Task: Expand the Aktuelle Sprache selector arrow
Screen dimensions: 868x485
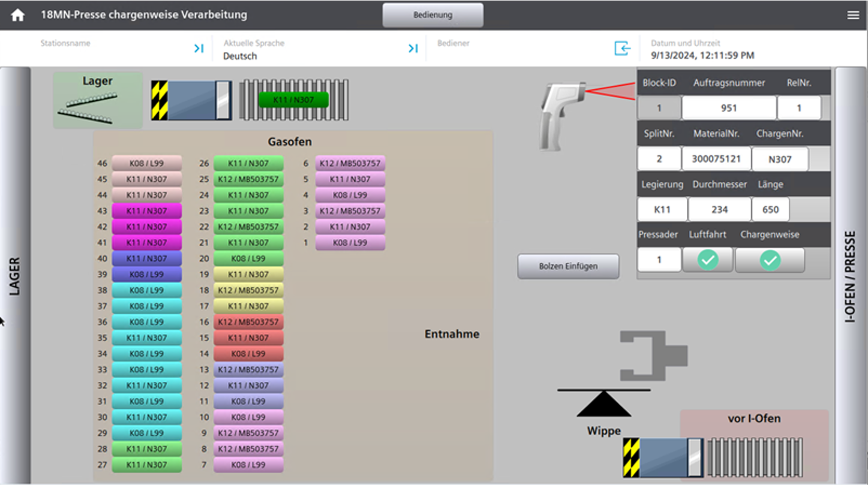Action: [x=413, y=49]
